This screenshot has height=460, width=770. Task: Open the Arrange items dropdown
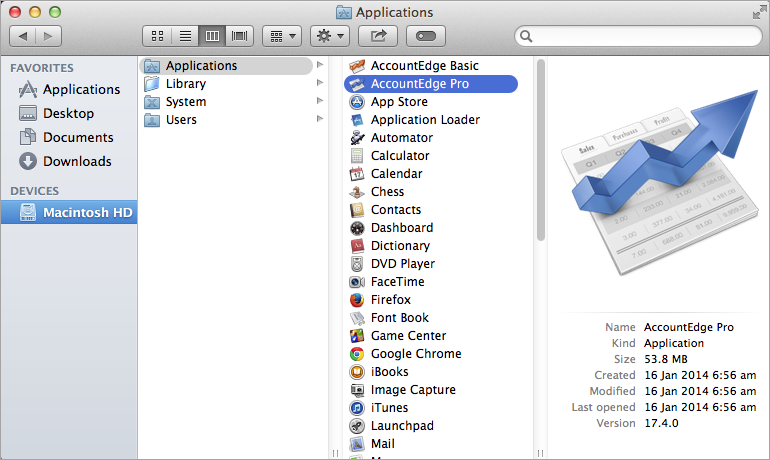pyautogui.click(x=282, y=36)
